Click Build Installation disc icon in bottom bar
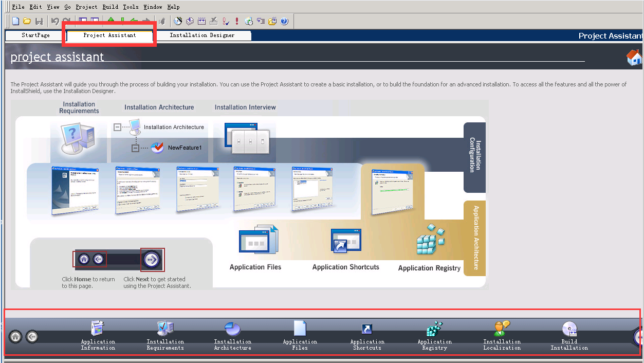The width and height of the screenshot is (644, 363). [569, 329]
